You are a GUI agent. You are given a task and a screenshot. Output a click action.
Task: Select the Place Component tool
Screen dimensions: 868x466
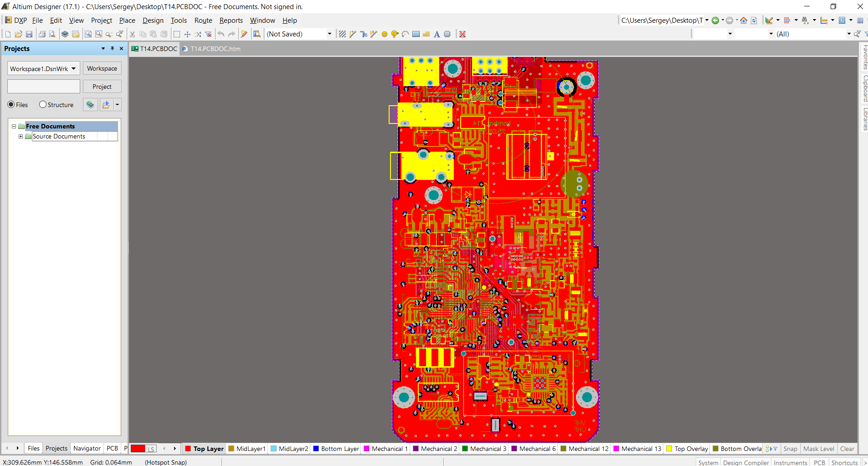point(447,34)
